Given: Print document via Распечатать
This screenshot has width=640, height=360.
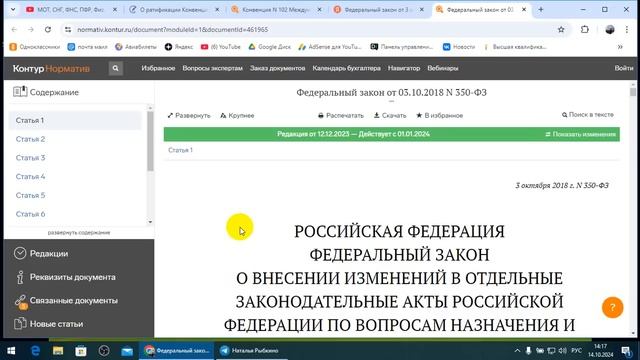Looking at the screenshot, I should (341, 116).
